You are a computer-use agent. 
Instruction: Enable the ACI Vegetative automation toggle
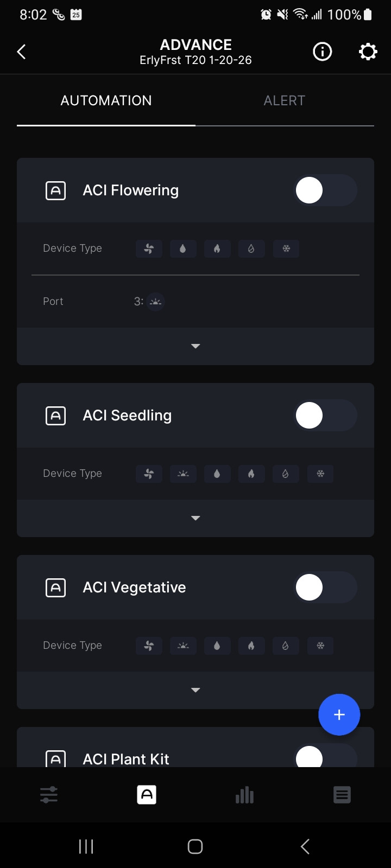[x=325, y=588]
